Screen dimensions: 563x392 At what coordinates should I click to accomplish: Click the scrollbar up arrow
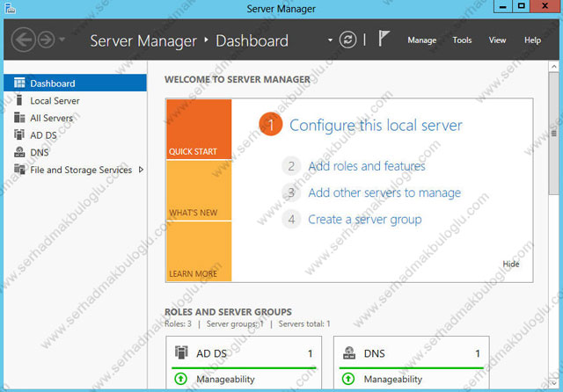tap(553, 66)
